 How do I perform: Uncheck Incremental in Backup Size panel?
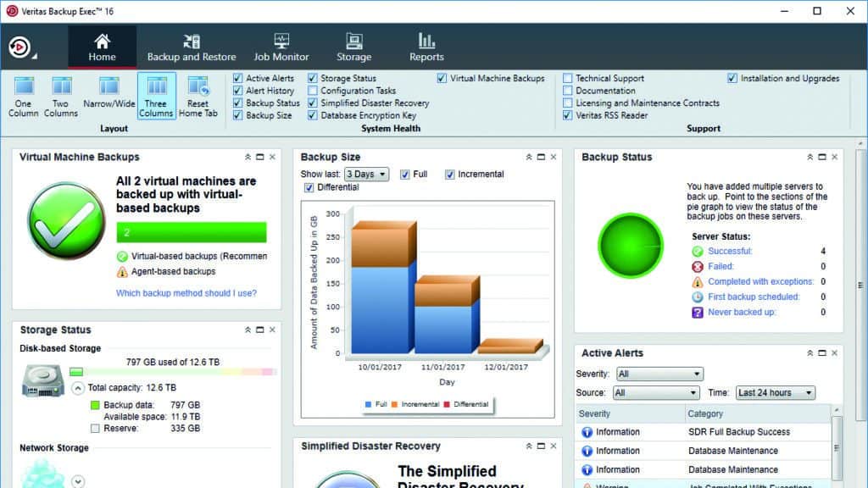coord(449,175)
